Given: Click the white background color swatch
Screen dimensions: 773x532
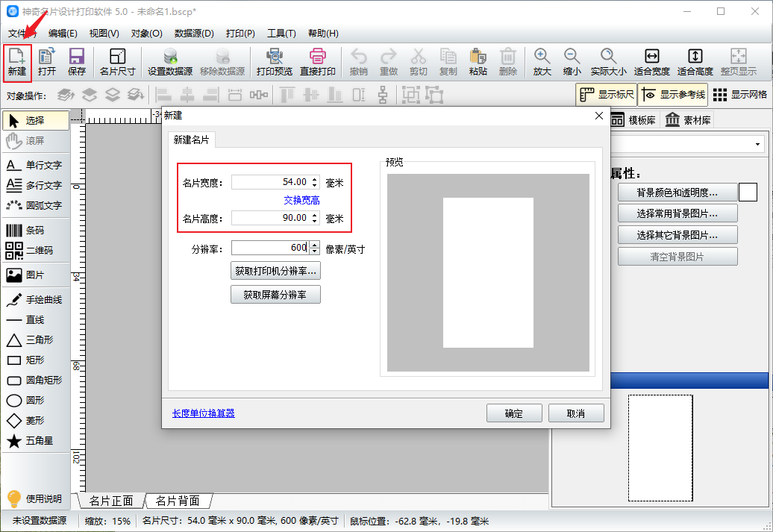Looking at the screenshot, I should [x=748, y=193].
